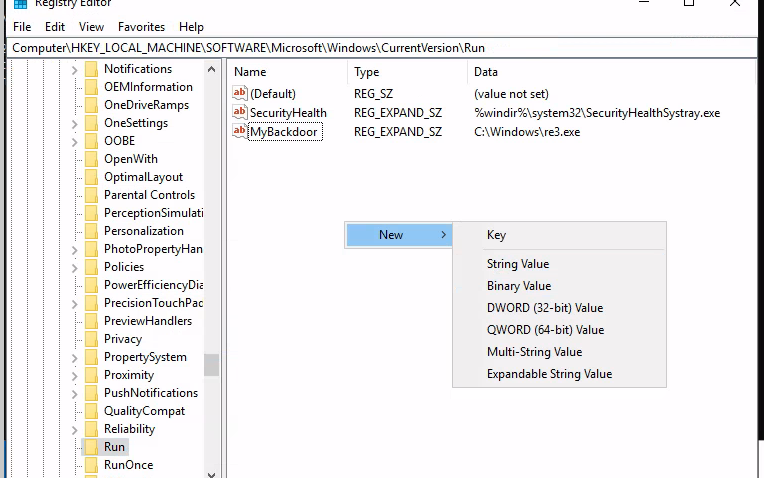Click the registry path address bar
764x478 pixels.
[382, 48]
